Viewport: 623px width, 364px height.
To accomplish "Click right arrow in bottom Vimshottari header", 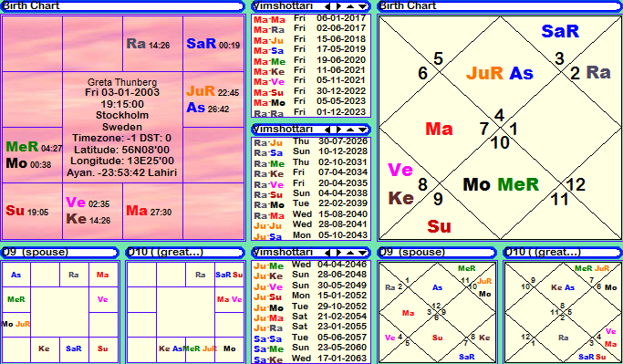I will (338, 253).
